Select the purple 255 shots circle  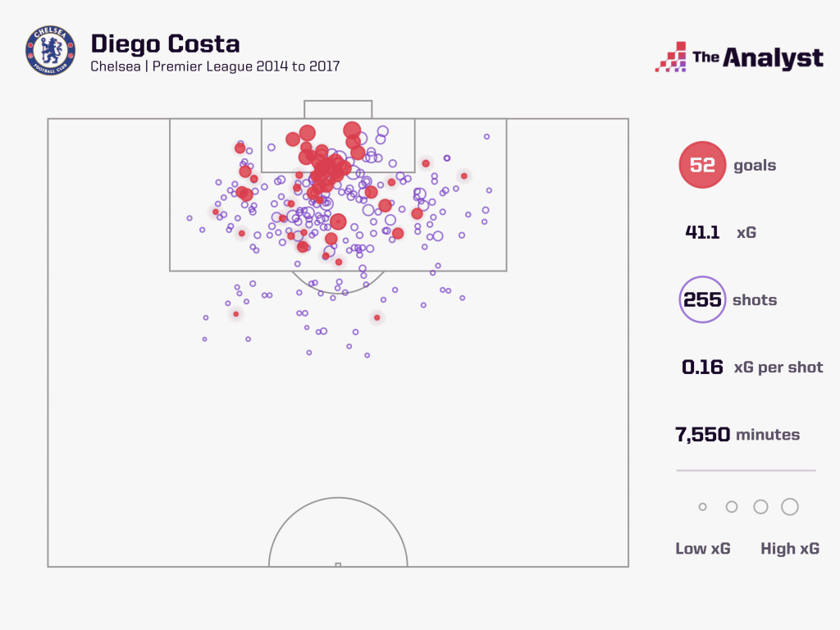[x=702, y=299]
